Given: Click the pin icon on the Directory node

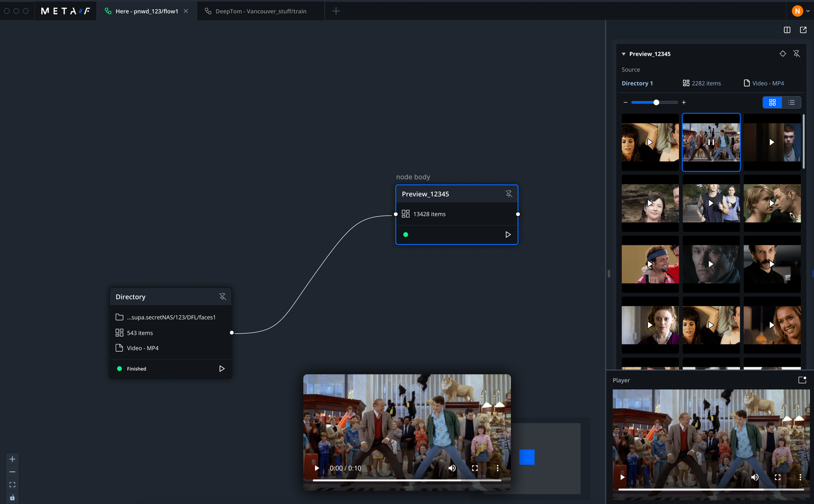Looking at the screenshot, I should [x=222, y=297].
